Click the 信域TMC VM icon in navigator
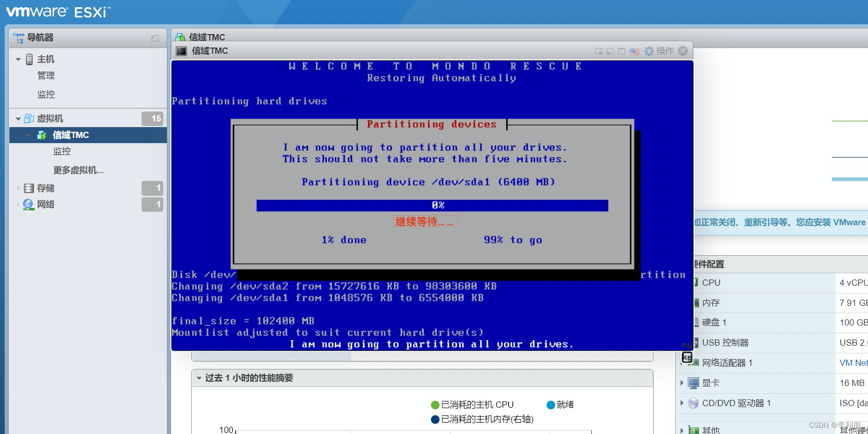 42,135
